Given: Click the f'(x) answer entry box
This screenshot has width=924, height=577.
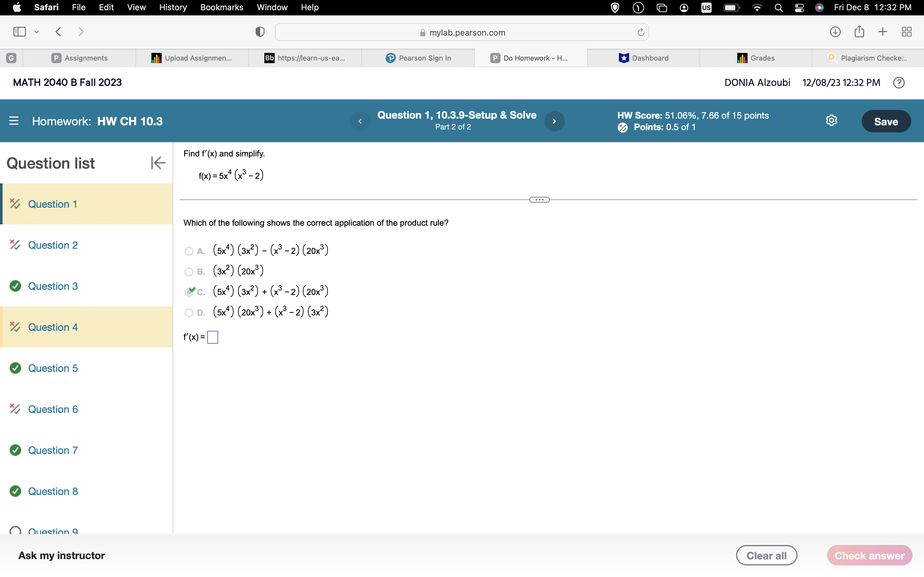Looking at the screenshot, I should tap(213, 337).
